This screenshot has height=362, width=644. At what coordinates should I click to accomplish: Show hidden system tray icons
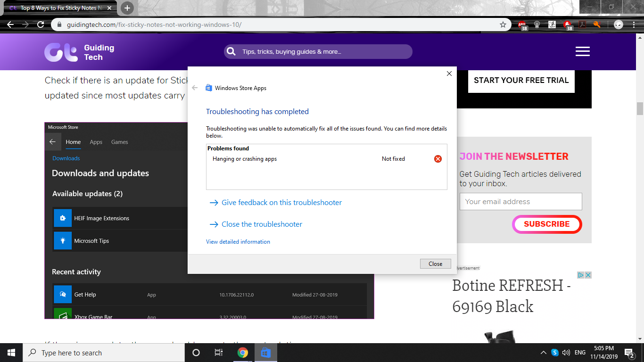(x=543, y=353)
